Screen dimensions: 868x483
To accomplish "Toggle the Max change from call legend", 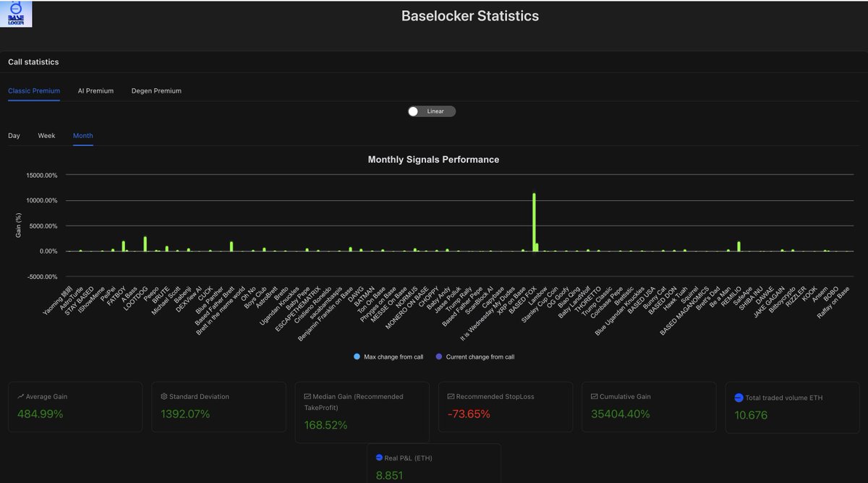I will 389,357.
